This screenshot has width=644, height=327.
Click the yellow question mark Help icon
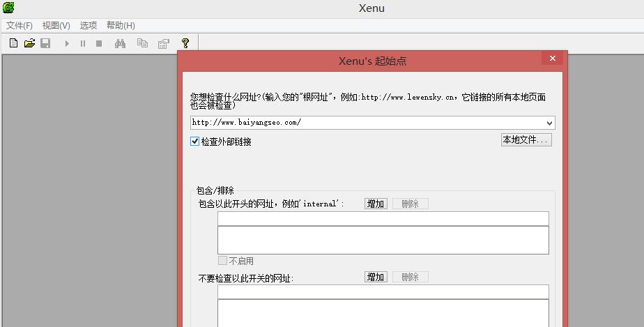(x=185, y=43)
